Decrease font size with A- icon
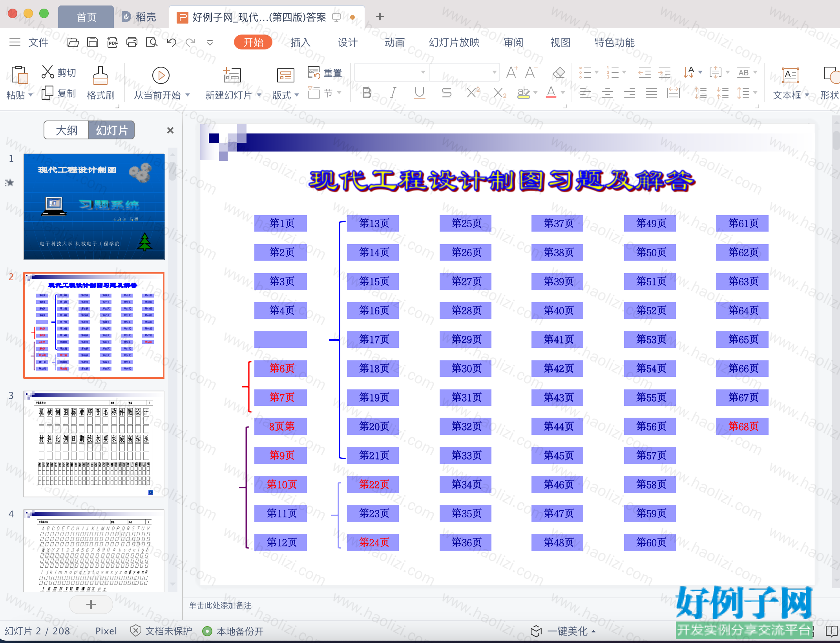 tap(531, 72)
